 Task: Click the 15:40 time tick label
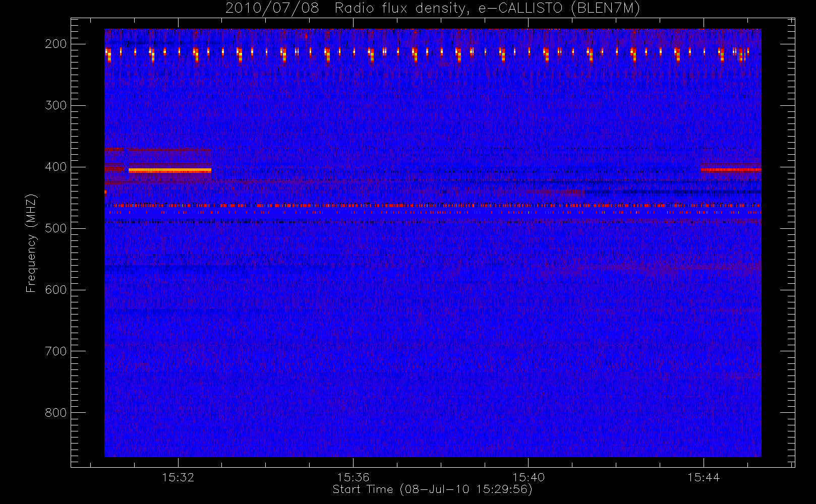528,477
